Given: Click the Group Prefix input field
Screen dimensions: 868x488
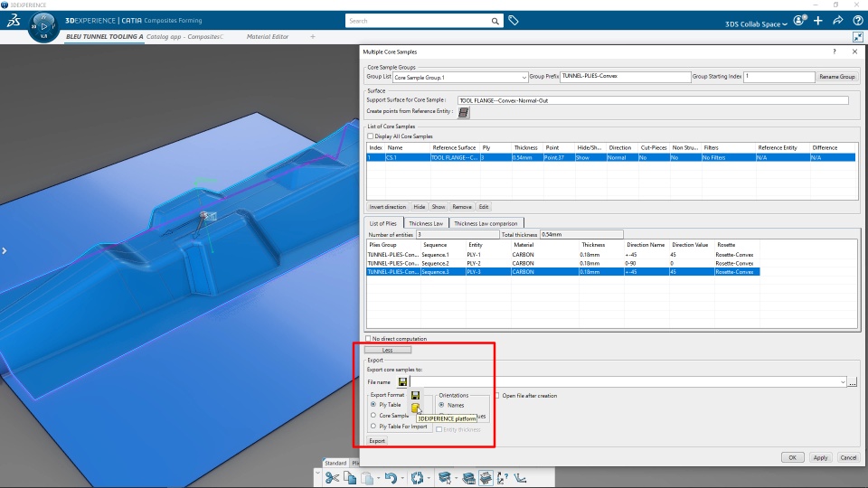Looking at the screenshot, I should pyautogui.click(x=625, y=76).
